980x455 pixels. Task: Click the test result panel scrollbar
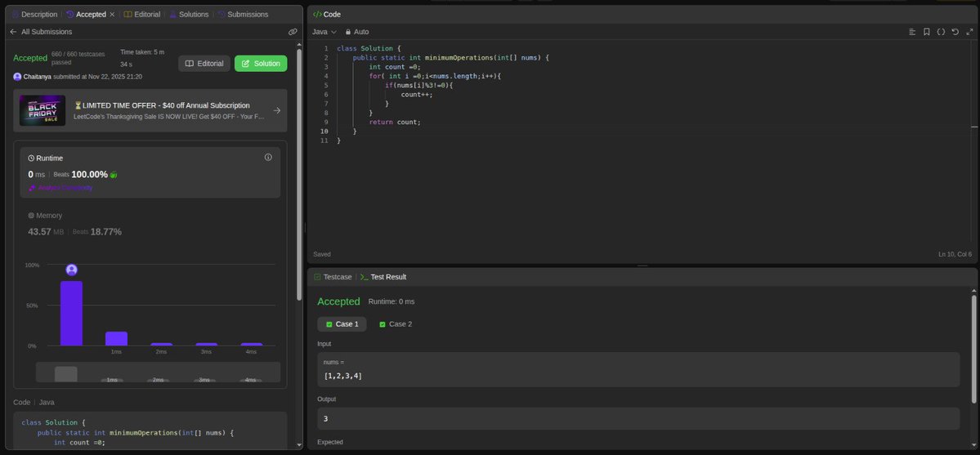[x=973, y=349]
